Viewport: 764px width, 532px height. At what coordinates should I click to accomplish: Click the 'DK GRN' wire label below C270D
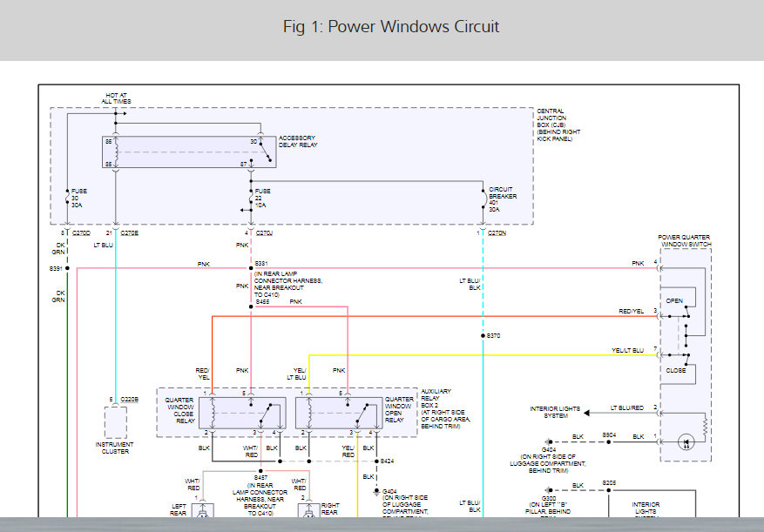[58, 248]
